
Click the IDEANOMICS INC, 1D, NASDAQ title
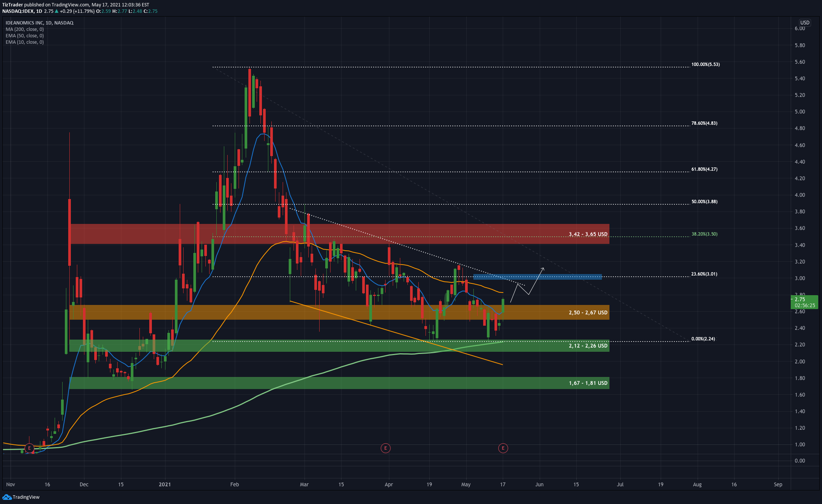(x=40, y=23)
